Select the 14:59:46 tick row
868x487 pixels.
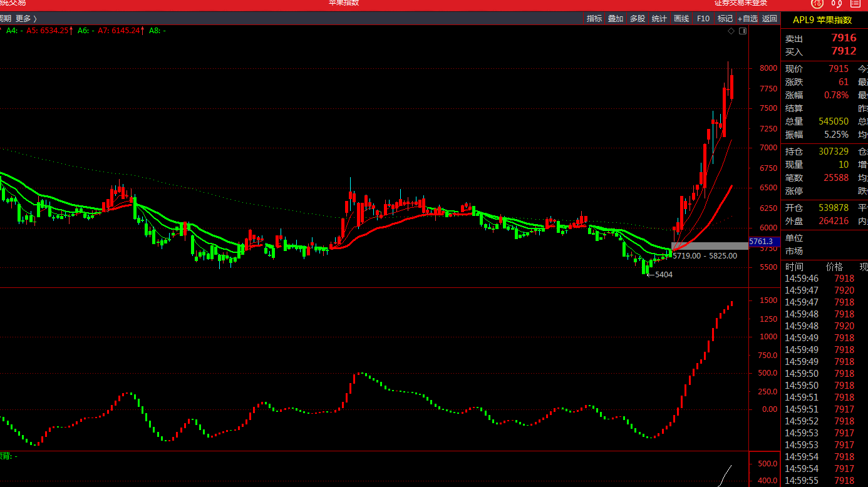[x=825, y=279]
